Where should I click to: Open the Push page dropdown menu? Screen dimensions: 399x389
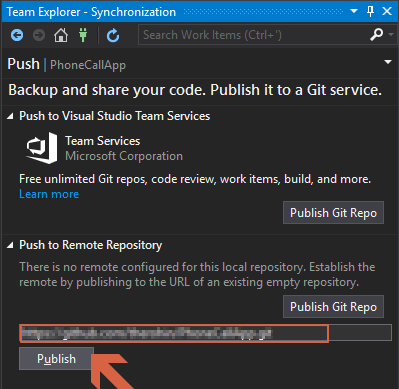click(x=388, y=62)
